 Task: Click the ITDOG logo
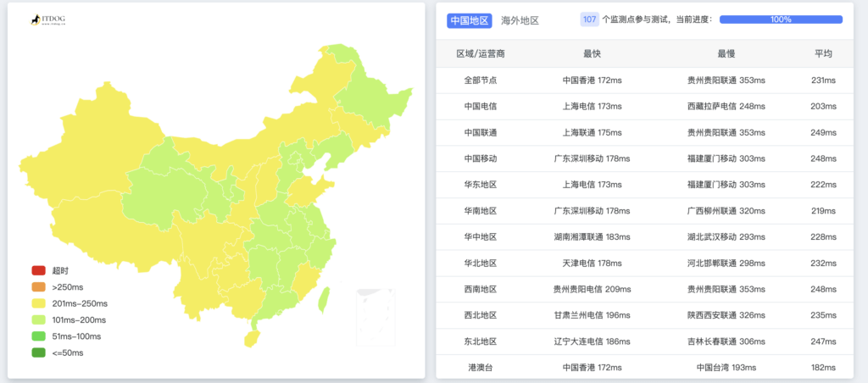(x=48, y=20)
